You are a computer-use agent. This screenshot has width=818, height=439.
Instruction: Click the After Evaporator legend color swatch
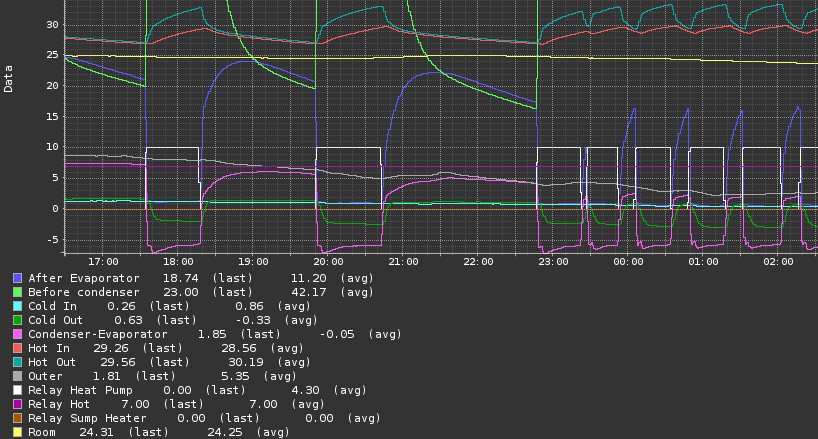[x=17, y=278]
